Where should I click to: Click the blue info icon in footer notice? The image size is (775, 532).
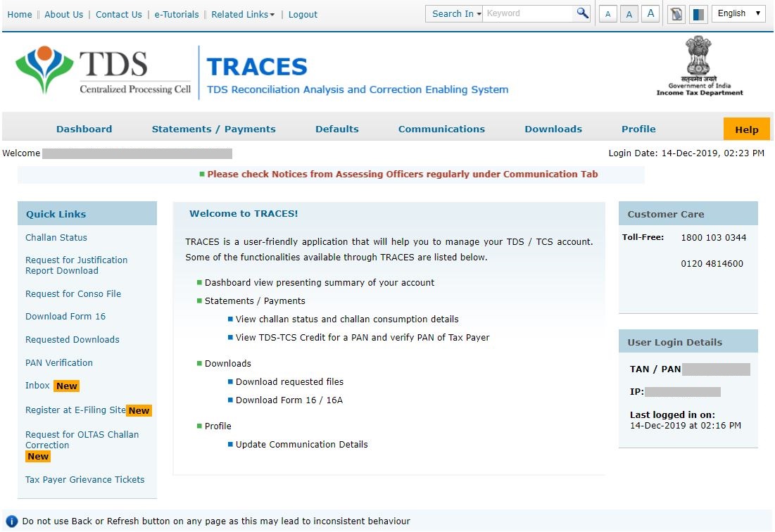click(x=12, y=521)
